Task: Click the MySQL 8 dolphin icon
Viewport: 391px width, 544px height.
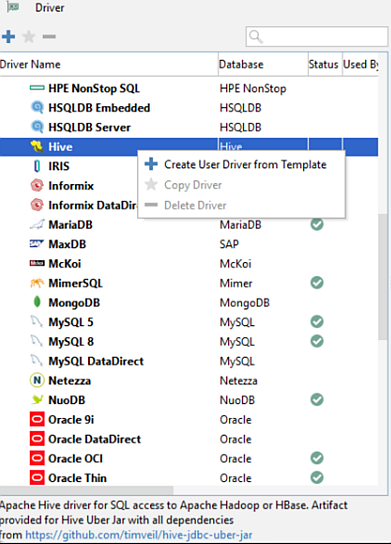Action: [x=37, y=341]
